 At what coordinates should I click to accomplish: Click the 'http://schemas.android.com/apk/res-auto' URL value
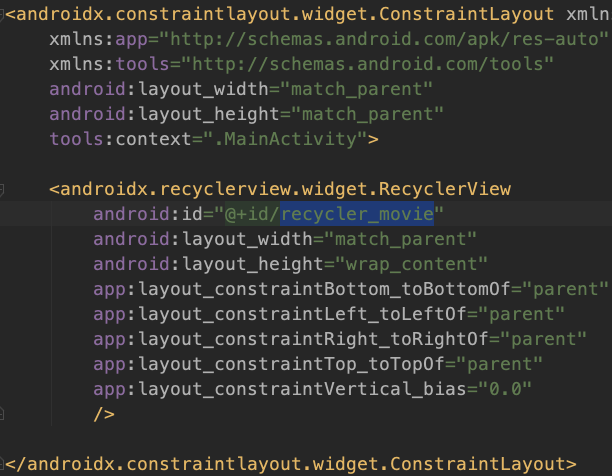pos(384,39)
